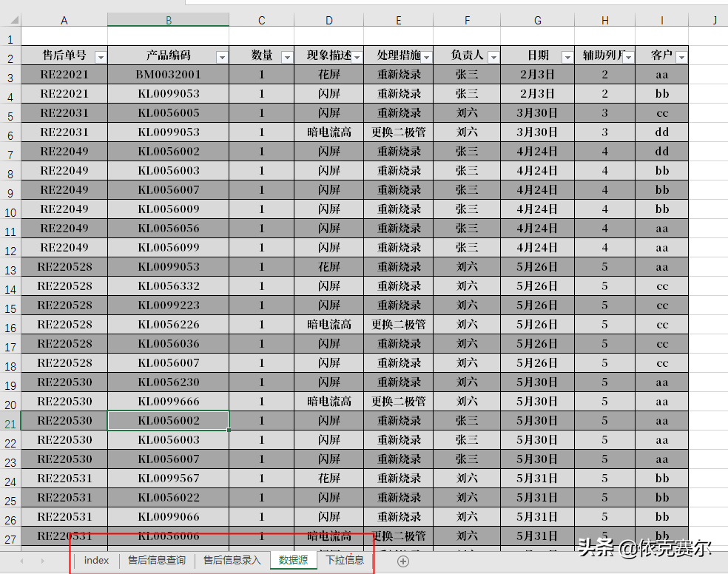Click date 3月30日 in row 5

tap(538, 112)
